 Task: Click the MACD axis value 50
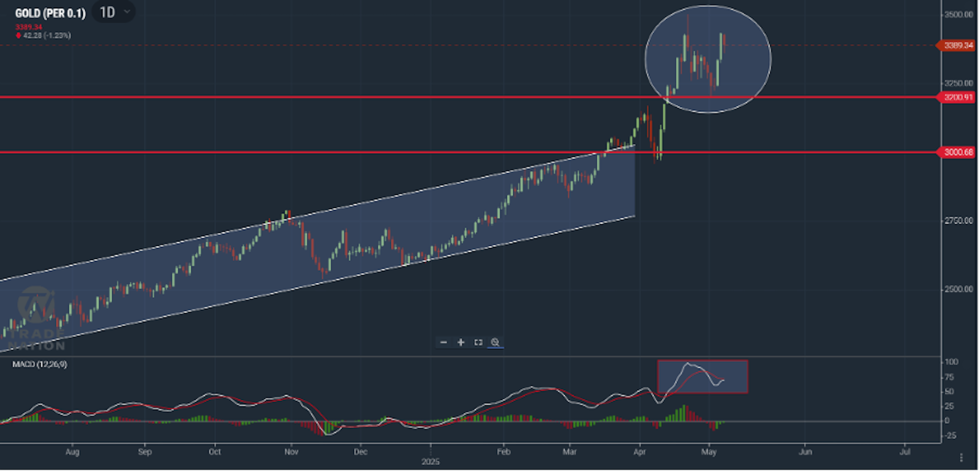(x=950, y=391)
